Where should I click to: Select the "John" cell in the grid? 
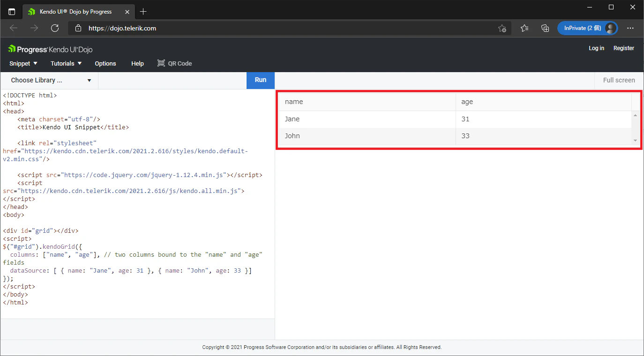pyautogui.click(x=367, y=136)
